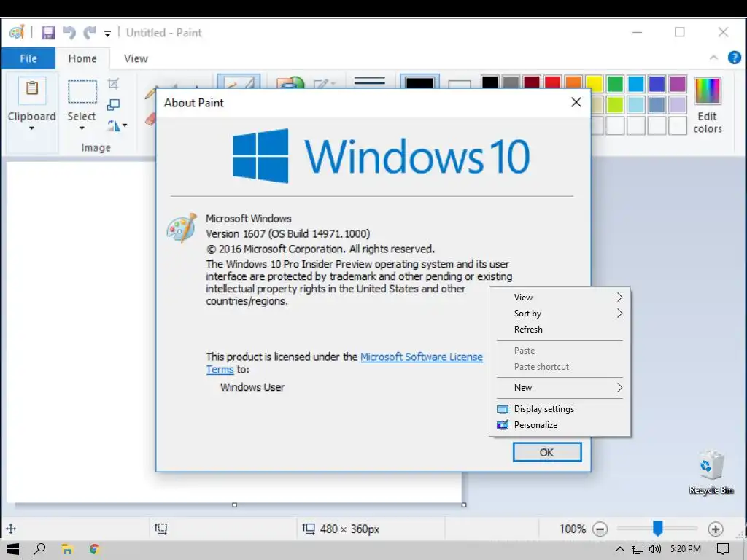Screen dimensions: 747x560
Task: Pick the lime green palette swatch
Action: [x=615, y=104]
